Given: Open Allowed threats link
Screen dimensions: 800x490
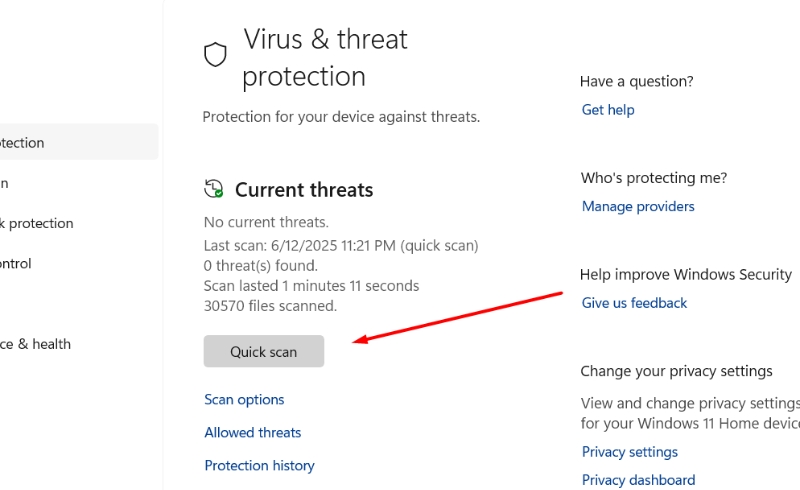Looking at the screenshot, I should 253,432.
